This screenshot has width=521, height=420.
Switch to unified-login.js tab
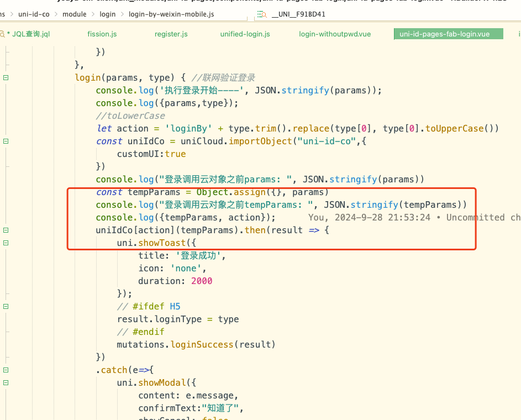245,34
